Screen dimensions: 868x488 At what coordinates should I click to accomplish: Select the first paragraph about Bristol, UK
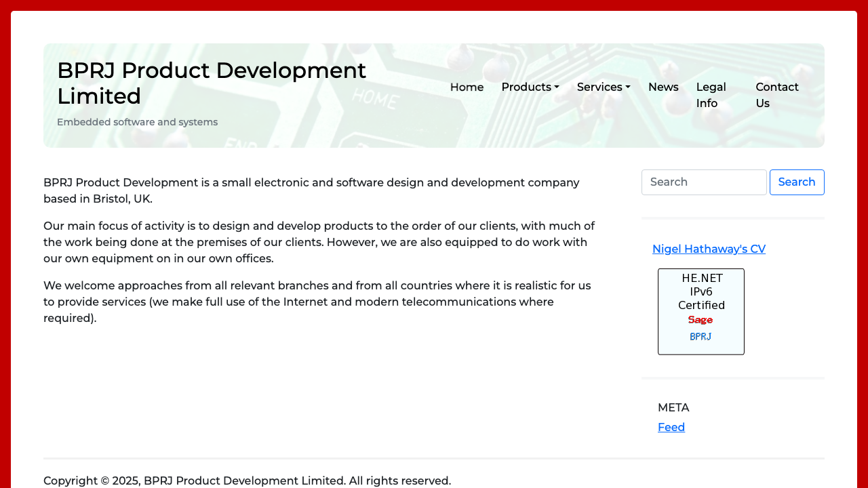(x=311, y=190)
